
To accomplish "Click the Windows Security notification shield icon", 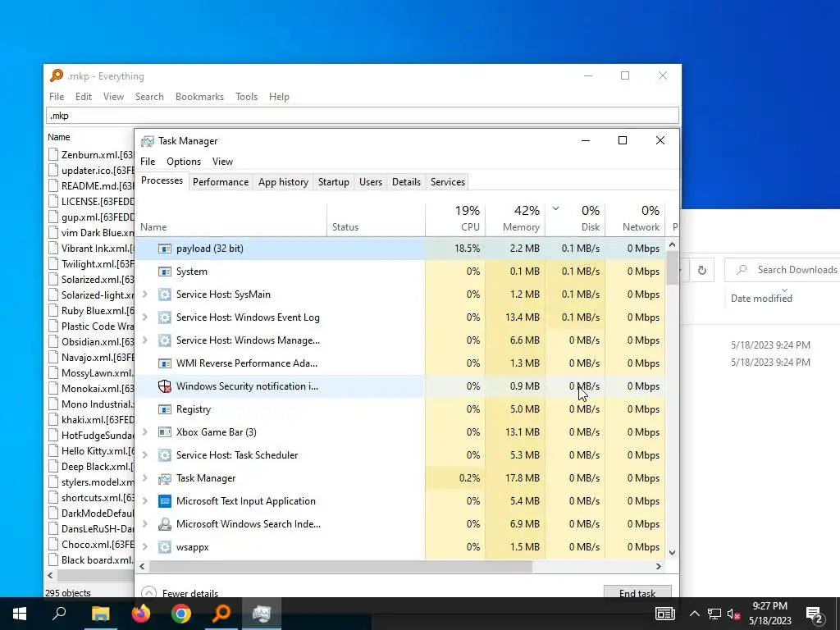I will [164, 386].
